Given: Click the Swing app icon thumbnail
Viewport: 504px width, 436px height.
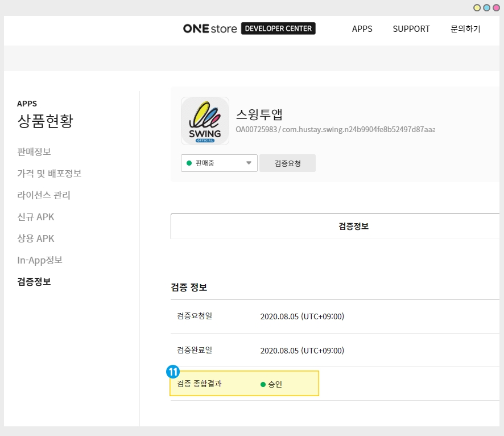Looking at the screenshot, I should click(x=205, y=121).
